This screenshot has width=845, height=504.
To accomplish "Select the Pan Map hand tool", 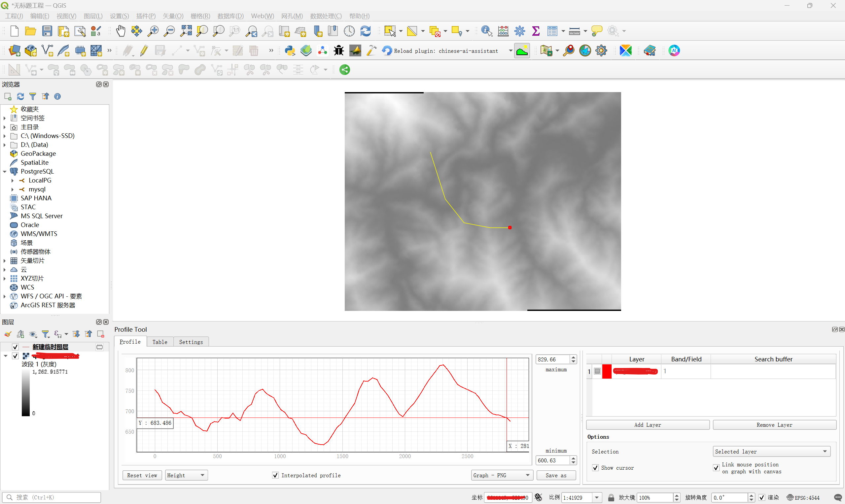I will click(121, 31).
